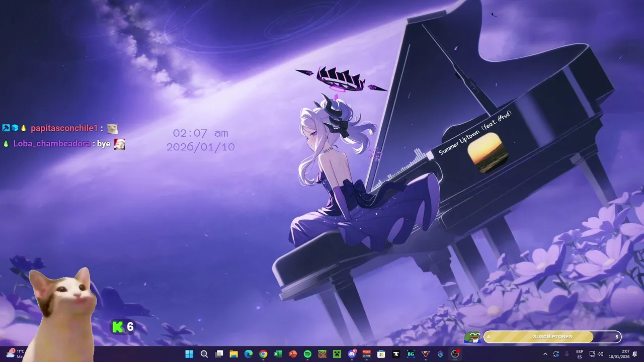
Task: Click the 'bye' chat message text
Action: pos(104,144)
